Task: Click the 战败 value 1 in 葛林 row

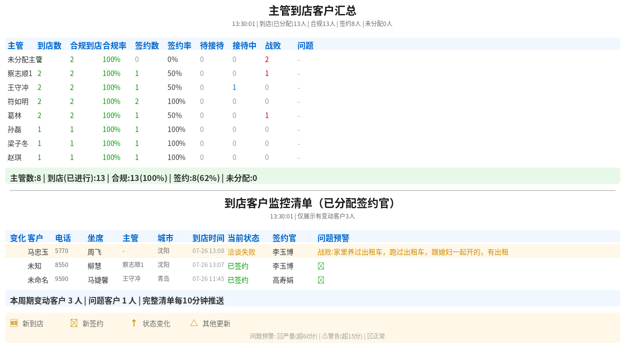Action: click(267, 115)
